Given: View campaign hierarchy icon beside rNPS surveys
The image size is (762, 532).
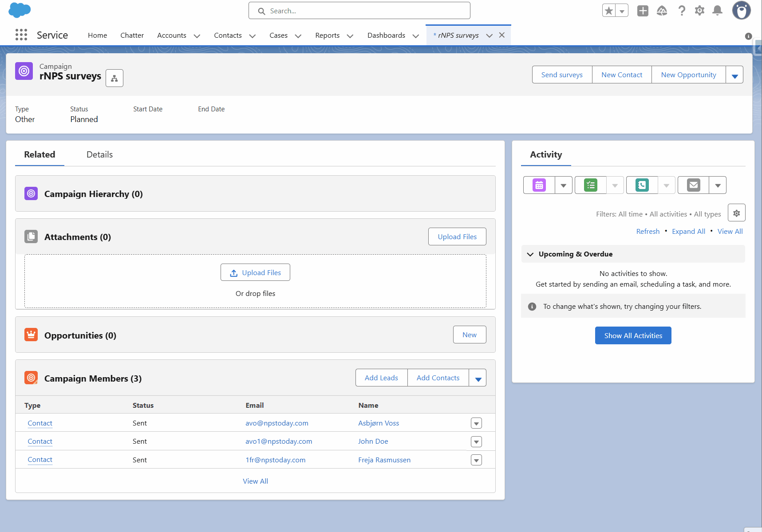Looking at the screenshot, I should [114, 78].
